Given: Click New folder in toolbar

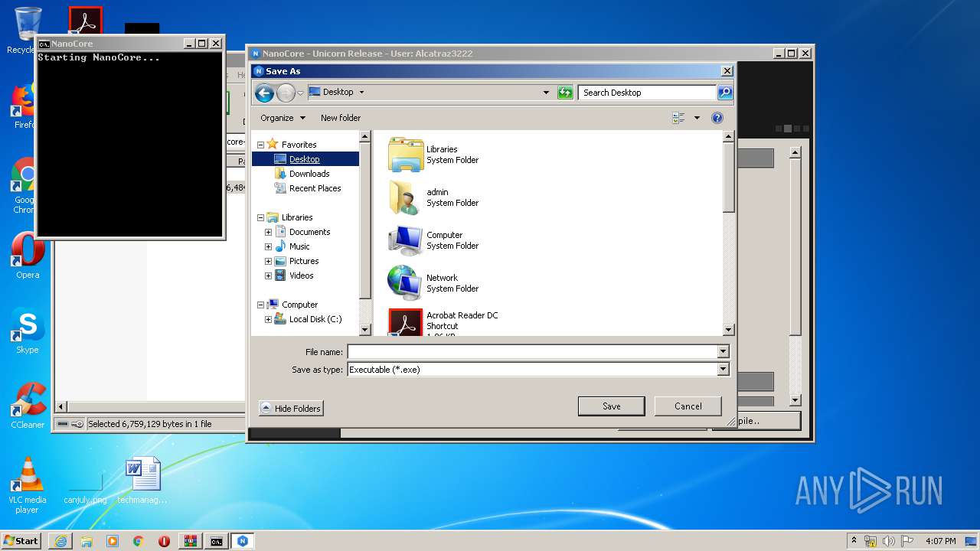Looking at the screenshot, I should point(341,118).
